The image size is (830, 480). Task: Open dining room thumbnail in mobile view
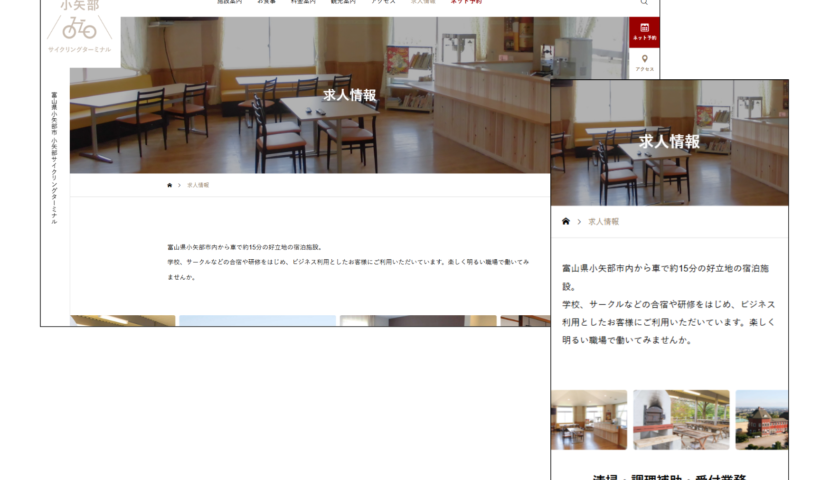pos(589,419)
